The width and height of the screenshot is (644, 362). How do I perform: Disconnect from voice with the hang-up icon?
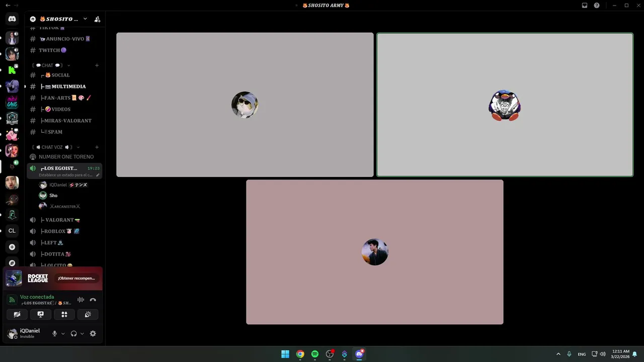click(93, 300)
